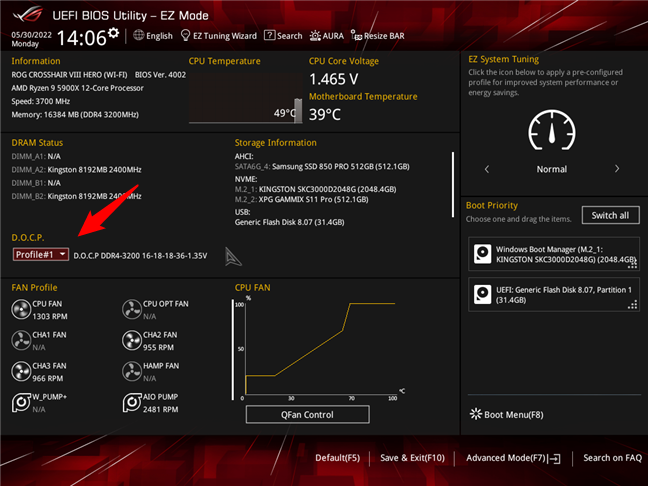Screen dimensions: 648x486
Task: Click the 39°C motherboard temperature value
Action: [325, 114]
